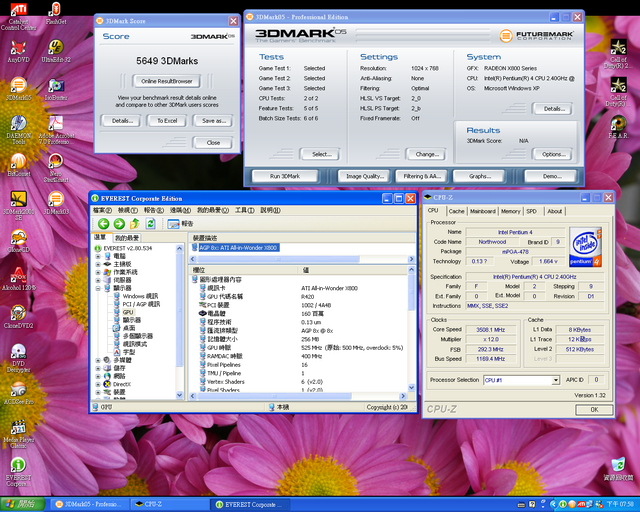Image resolution: width=640 pixels, height=512 pixels.
Task: Open the 3DMark2001 SE desktop shortcut
Action: coord(18,206)
